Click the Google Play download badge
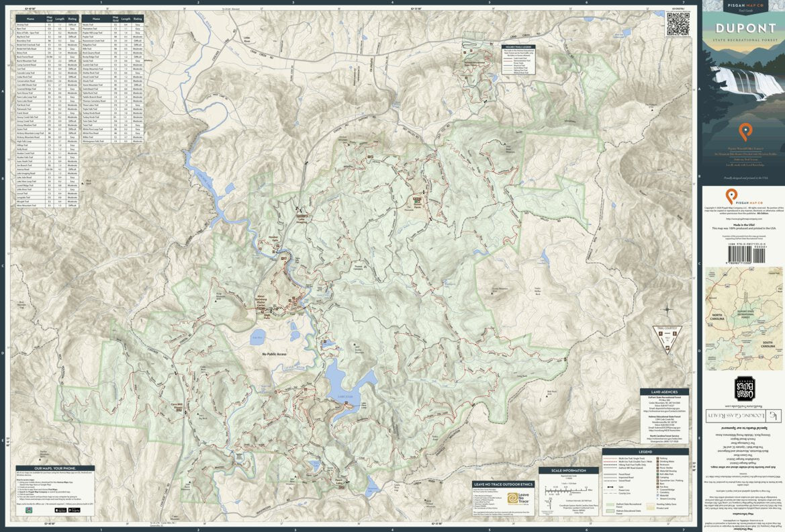This screenshot has width=785, height=532. click(74, 510)
